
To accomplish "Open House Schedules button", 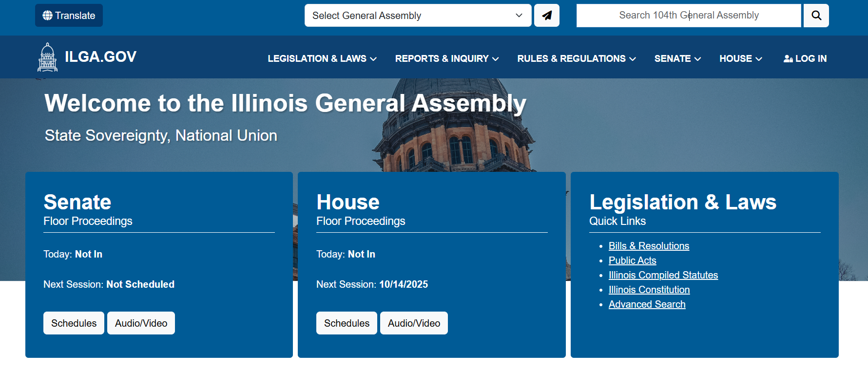I will [x=347, y=323].
